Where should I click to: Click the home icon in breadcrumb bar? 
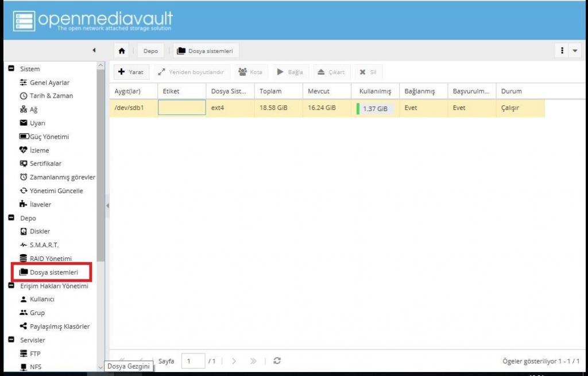point(122,51)
